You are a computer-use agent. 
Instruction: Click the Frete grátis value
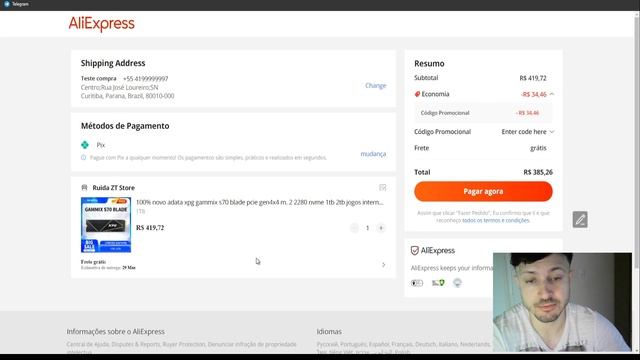coord(538,148)
